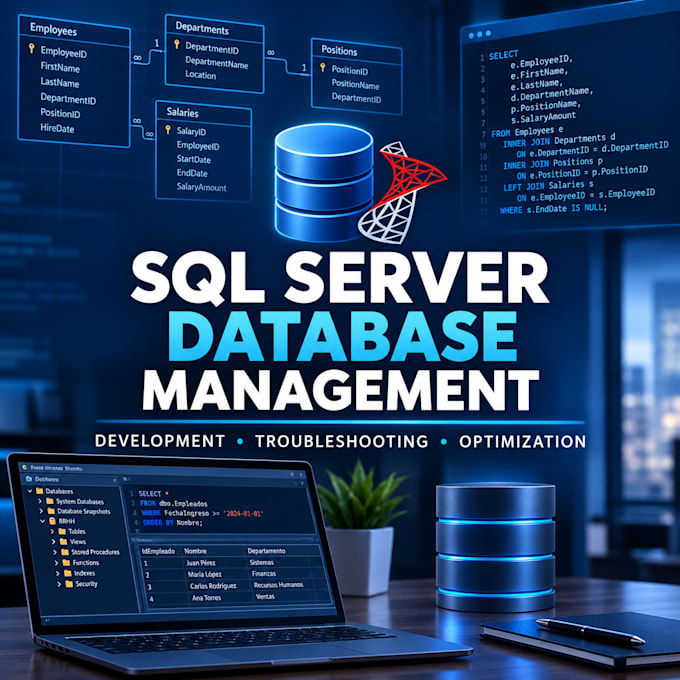Click the Tables folder icon
The width and height of the screenshot is (680, 680).
click(x=62, y=531)
